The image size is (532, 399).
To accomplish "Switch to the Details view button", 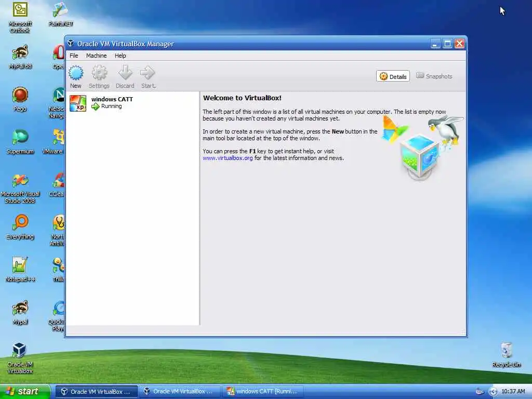I will [393, 76].
